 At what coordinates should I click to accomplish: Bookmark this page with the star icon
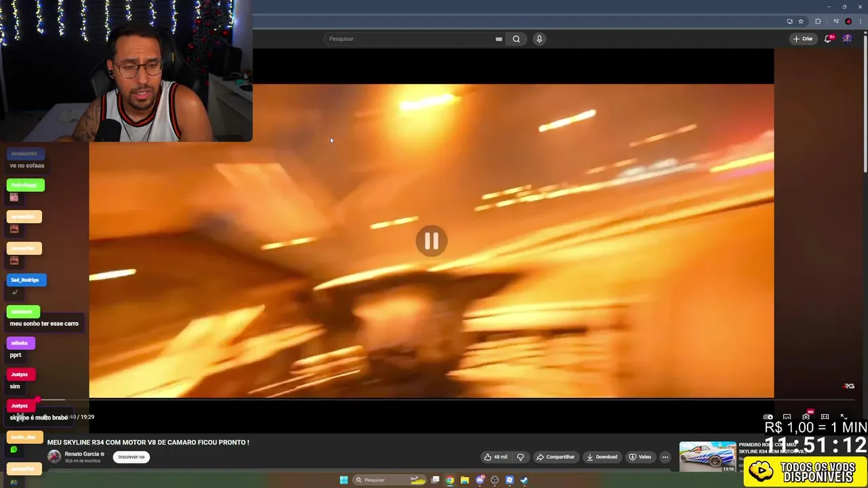click(x=801, y=21)
